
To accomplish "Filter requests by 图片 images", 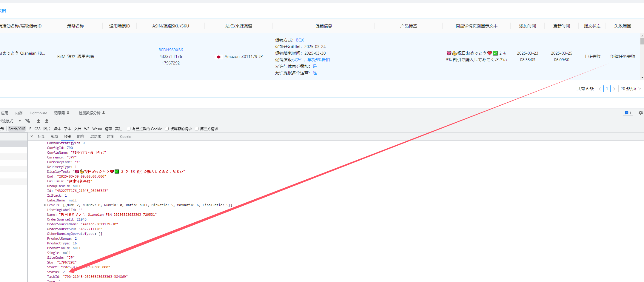I will 47,129.
